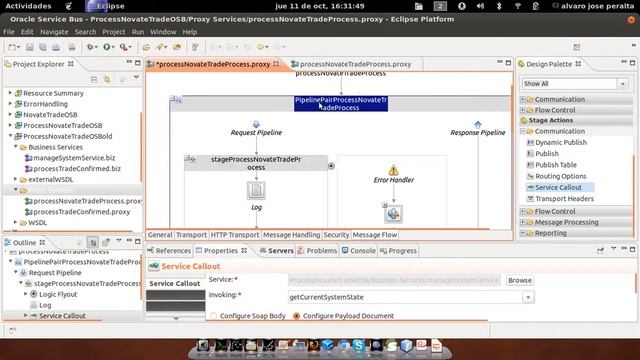Collapse ProcessNovateTradeOSBold project node
640x360 pixels.
tap(10, 136)
